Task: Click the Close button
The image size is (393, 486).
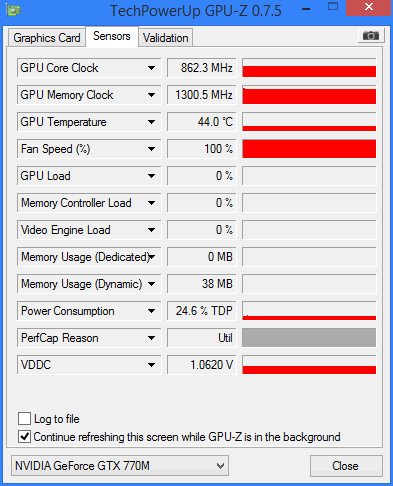Action: pos(346,466)
